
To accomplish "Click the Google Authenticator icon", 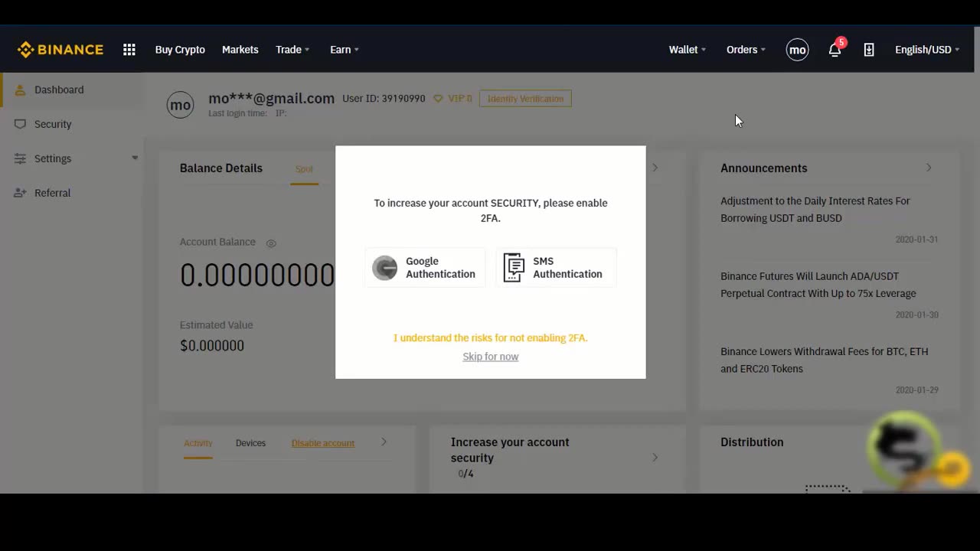I will point(385,268).
